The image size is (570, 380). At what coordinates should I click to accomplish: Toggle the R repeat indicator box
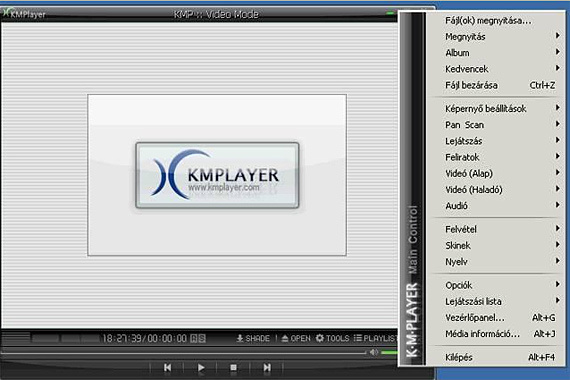pos(194,339)
